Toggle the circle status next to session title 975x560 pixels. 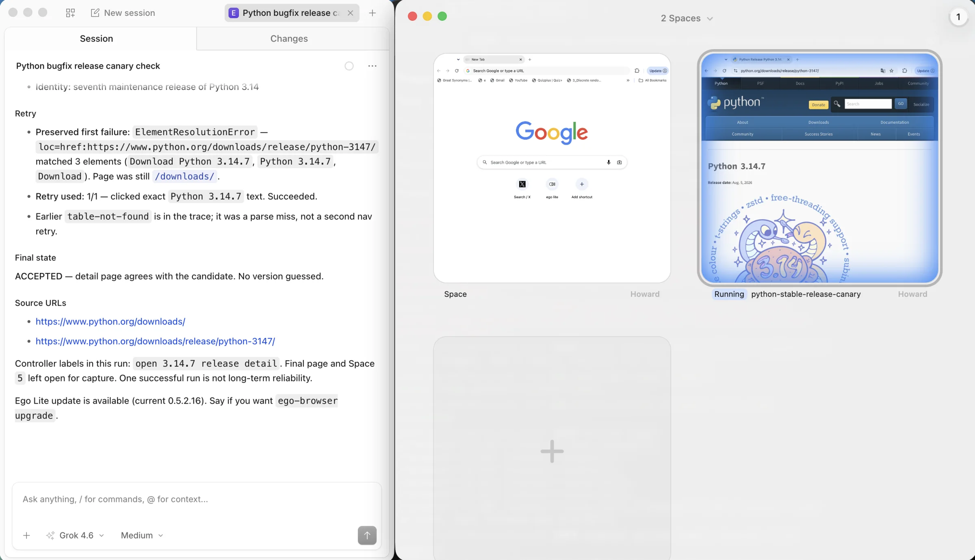pos(349,66)
